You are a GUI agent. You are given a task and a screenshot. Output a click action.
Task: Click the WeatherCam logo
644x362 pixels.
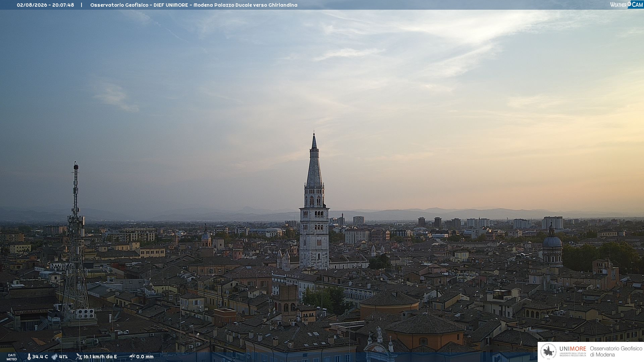[627, 5]
